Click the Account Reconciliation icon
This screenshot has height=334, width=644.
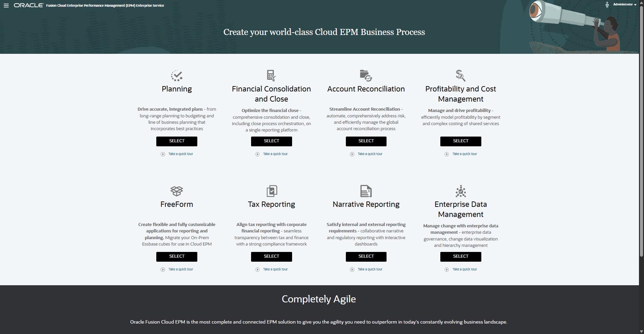pyautogui.click(x=366, y=76)
